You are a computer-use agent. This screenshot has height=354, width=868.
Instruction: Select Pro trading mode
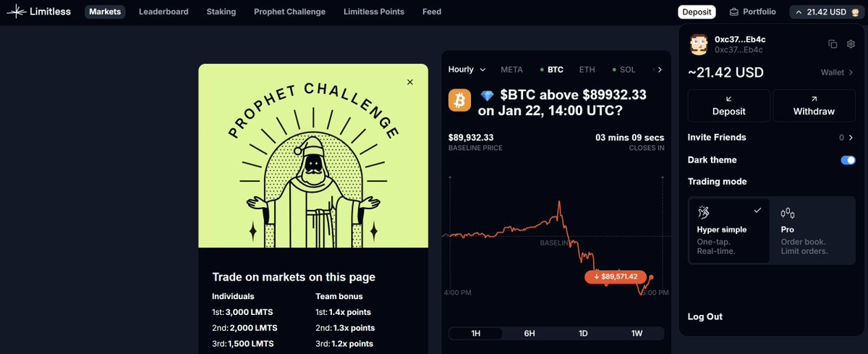(x=812, y=230)
